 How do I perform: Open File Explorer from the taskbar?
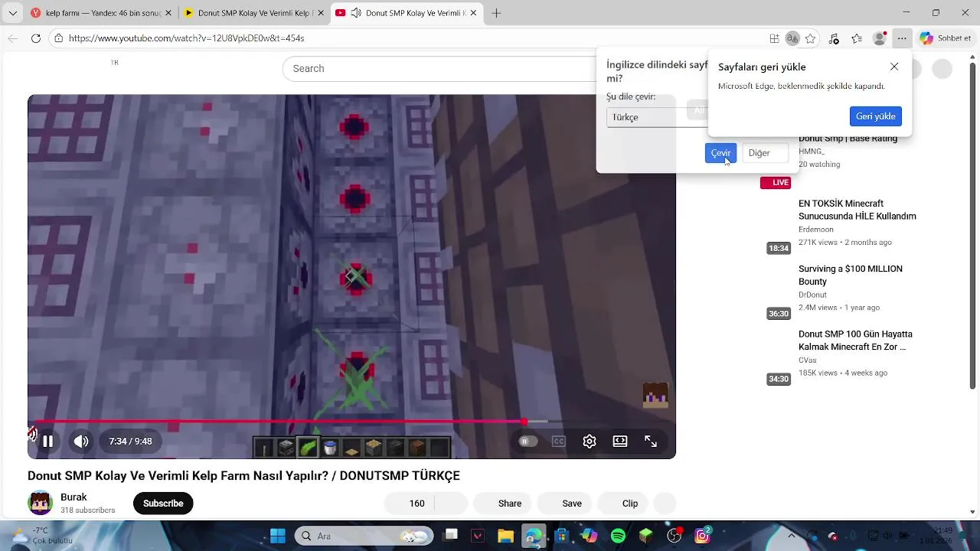tap(505, 536)
